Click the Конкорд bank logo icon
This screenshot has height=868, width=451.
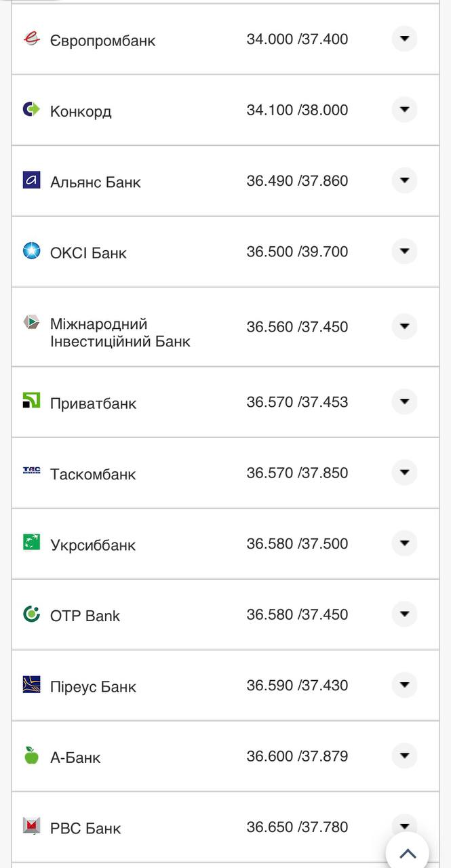(x=32, y=109)
